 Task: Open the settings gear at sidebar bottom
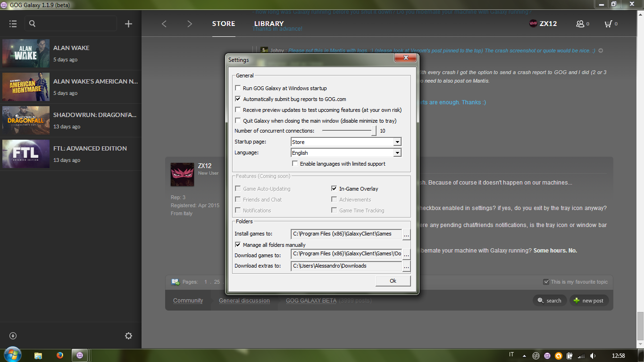point(128,336)
